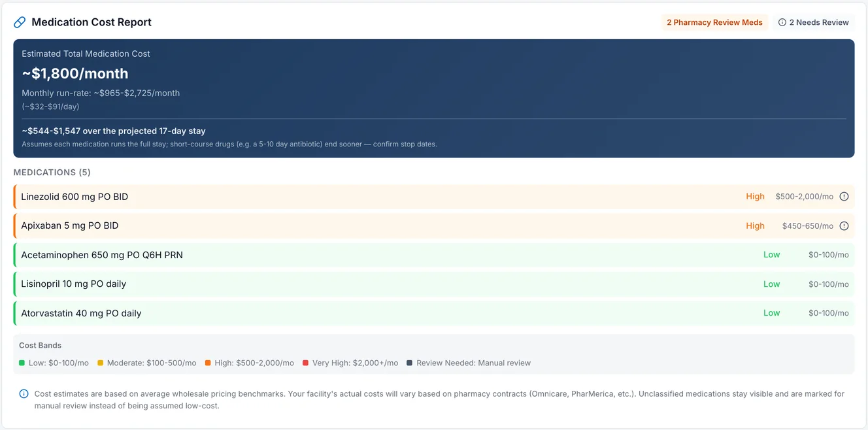Click the info icon beside cost estimates disclaimer
The image size is (868, 430).
coord(24,394)
